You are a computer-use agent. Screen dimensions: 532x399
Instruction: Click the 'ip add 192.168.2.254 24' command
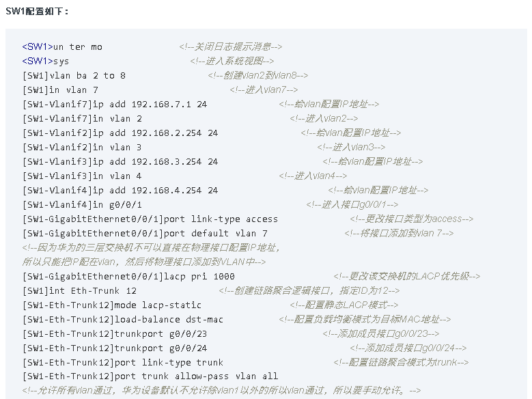pos(155,133)
